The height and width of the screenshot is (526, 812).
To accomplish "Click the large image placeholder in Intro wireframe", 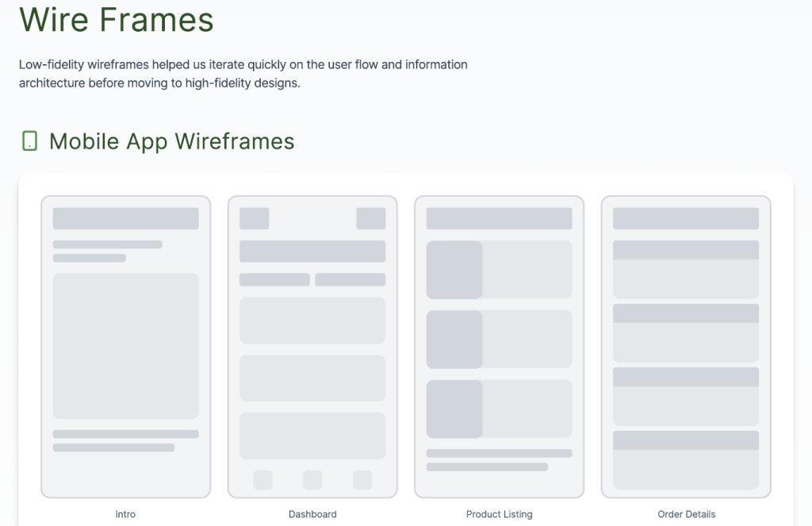I will click(x=125, y=346).
